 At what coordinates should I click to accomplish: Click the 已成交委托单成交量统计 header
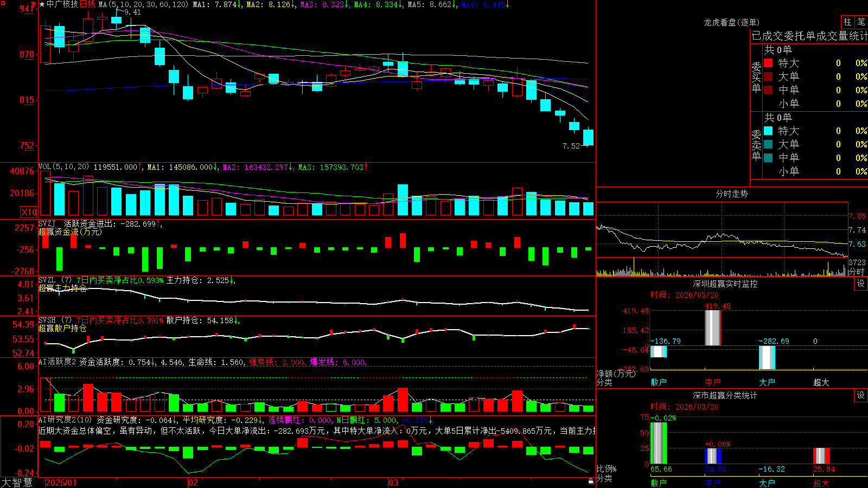(809, 36)
